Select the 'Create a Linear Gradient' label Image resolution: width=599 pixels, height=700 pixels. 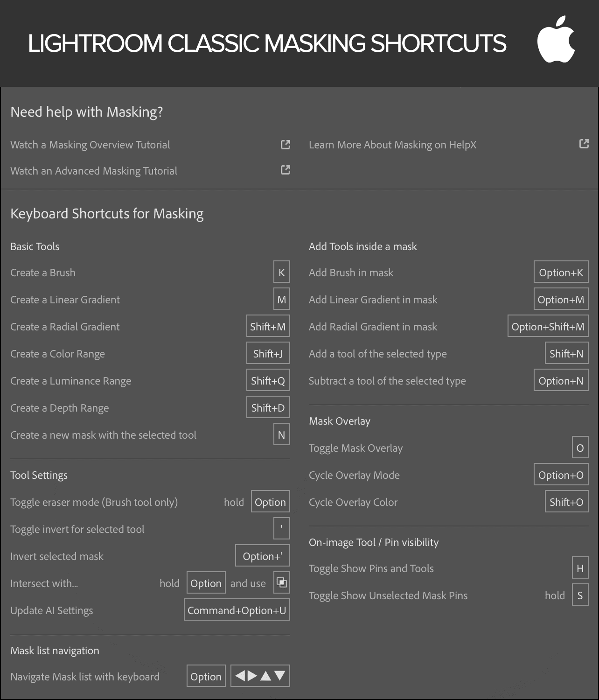65,300
